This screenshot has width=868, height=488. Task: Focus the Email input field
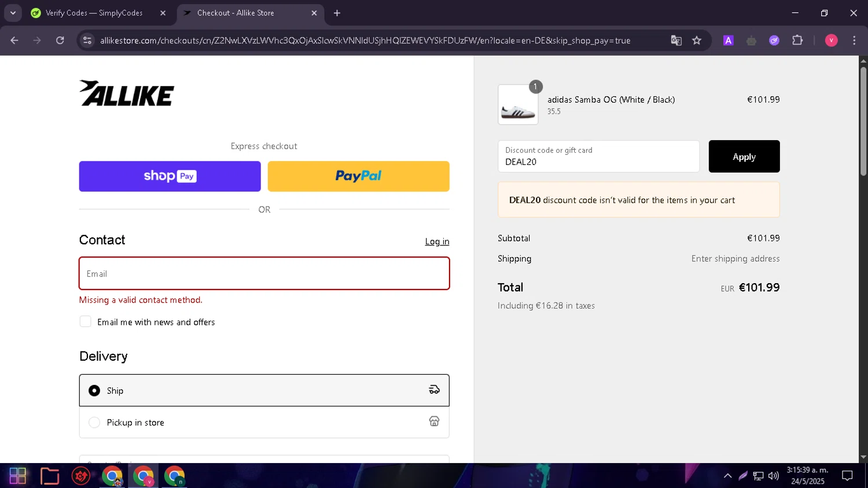point(264,273)
